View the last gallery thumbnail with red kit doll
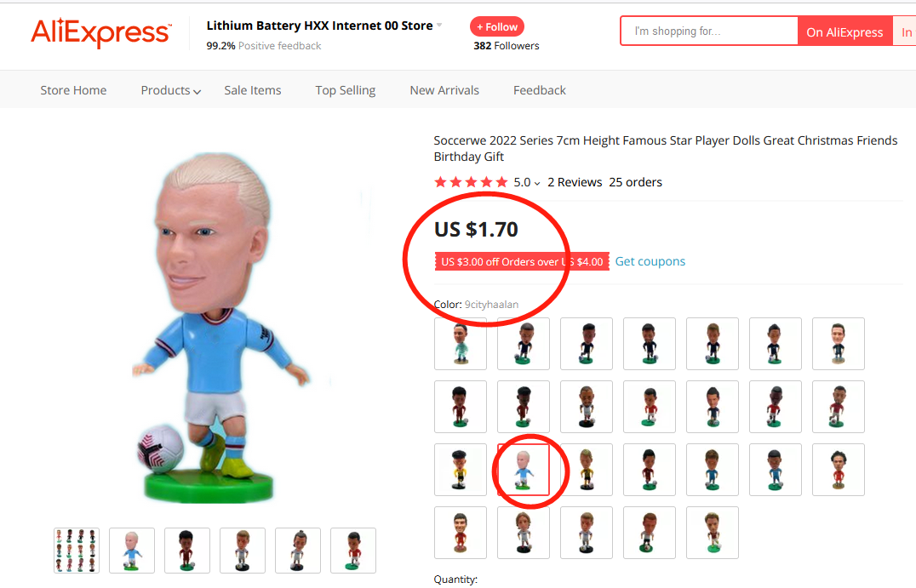Image resolution: width=916 pixels, height=588 pixels. (353, 550)
